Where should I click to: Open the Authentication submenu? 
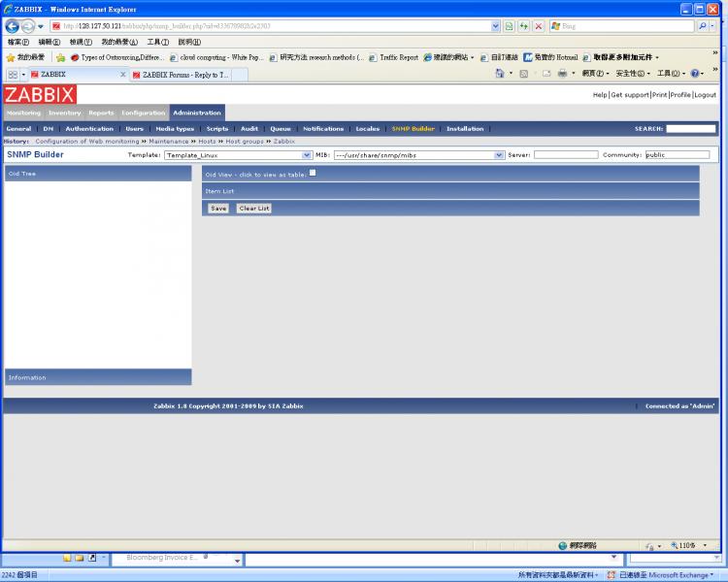pyautogui.click(x=89, y=129)
